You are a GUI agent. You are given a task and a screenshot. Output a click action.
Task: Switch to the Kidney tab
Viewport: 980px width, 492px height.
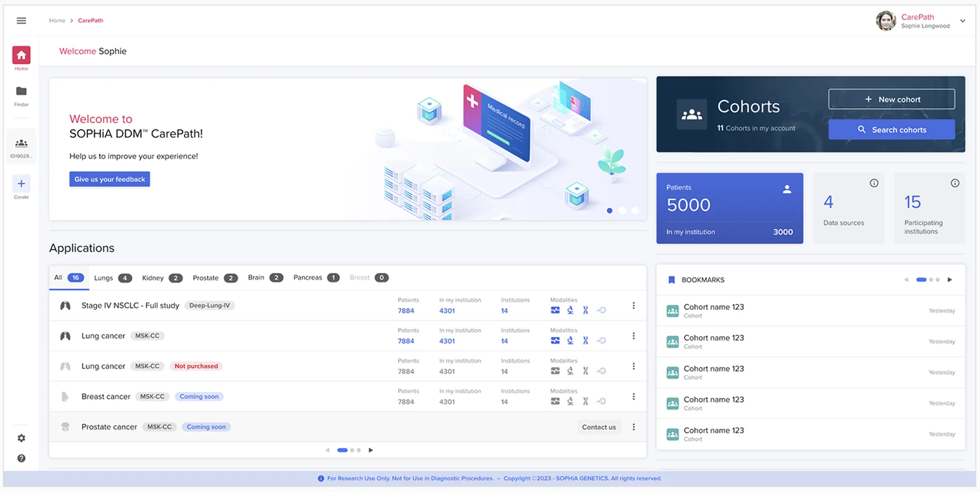coord(162,278)
